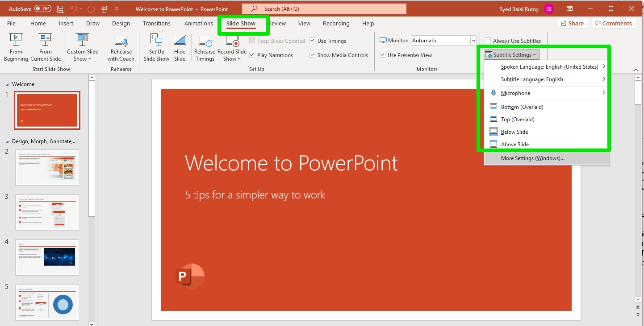Open More Settings (Windows)...
644x326 pixels.
[547, 158]
